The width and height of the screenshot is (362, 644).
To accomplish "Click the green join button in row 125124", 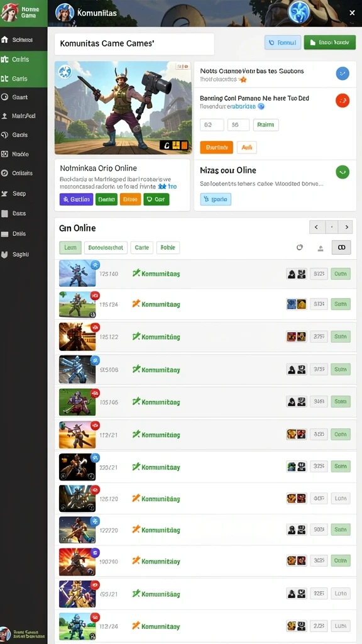I will coord(341,304).
